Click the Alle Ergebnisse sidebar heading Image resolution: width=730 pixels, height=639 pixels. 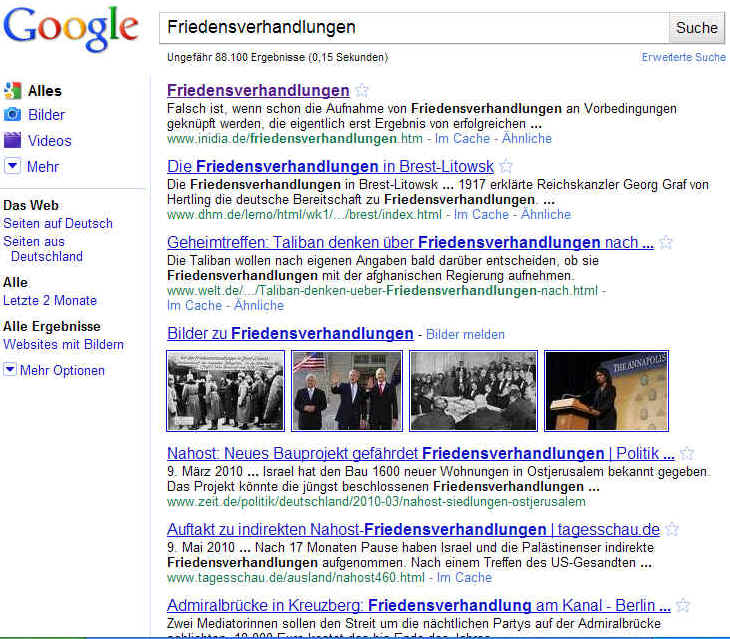52,326
